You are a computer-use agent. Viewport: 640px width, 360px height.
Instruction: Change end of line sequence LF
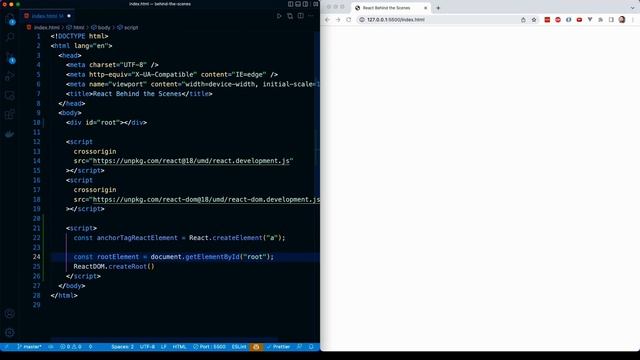click(164, 347)
